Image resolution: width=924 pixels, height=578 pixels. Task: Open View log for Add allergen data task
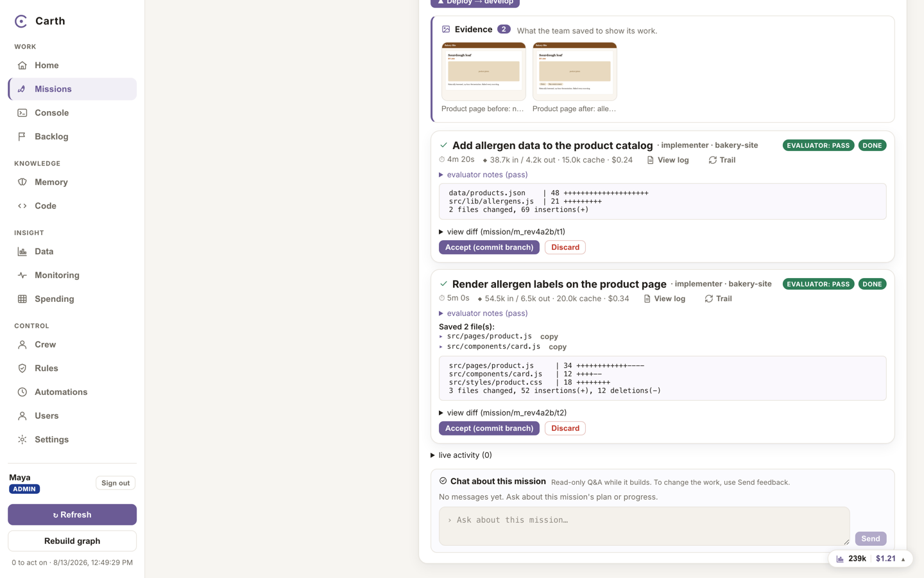[x=668, y=160]
